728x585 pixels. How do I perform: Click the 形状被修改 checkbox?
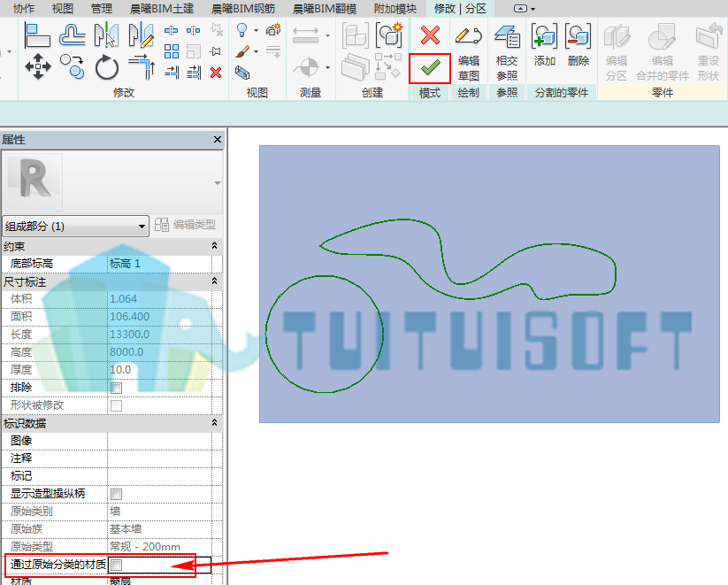click(116, 405)
